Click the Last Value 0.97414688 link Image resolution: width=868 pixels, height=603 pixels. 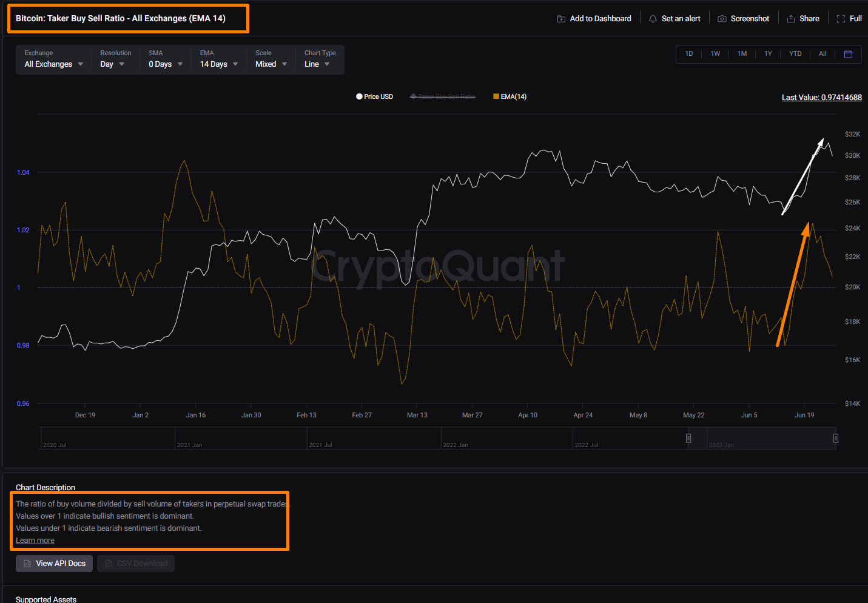tap(821, 97)
